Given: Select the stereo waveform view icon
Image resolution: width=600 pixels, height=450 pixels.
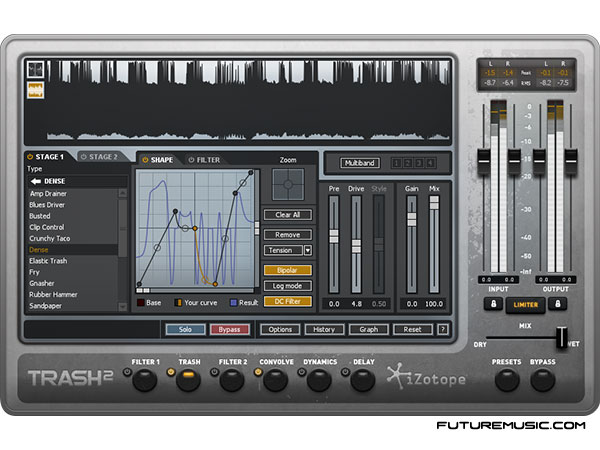Looking at the screenshot, I should pos(35,69).
